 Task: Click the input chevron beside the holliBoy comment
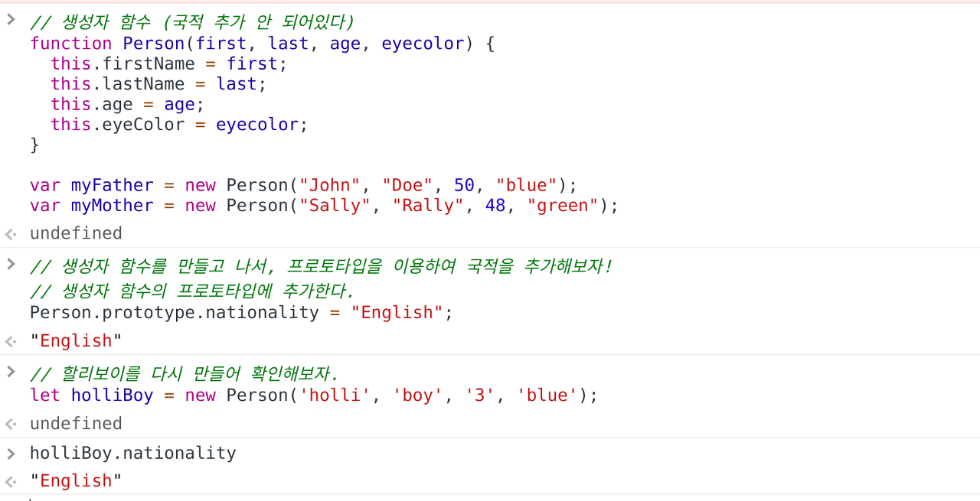11,371
